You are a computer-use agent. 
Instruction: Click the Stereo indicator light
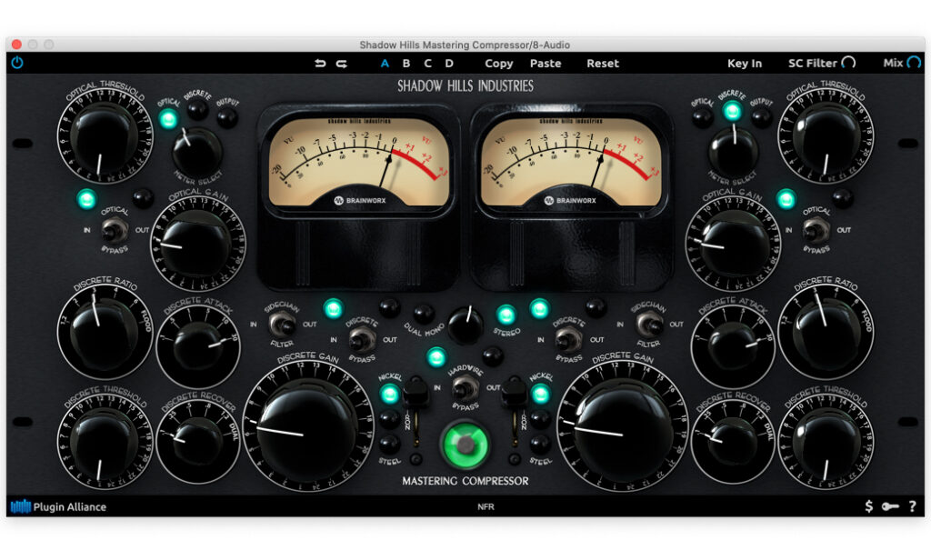506,315
